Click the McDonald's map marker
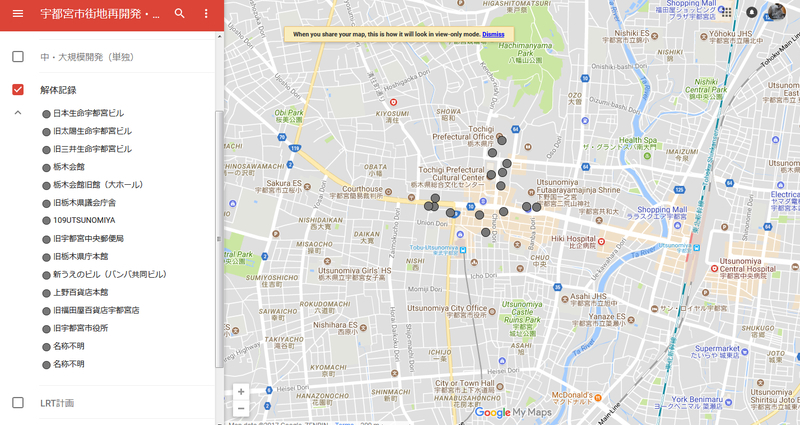 tap(598, 397)
